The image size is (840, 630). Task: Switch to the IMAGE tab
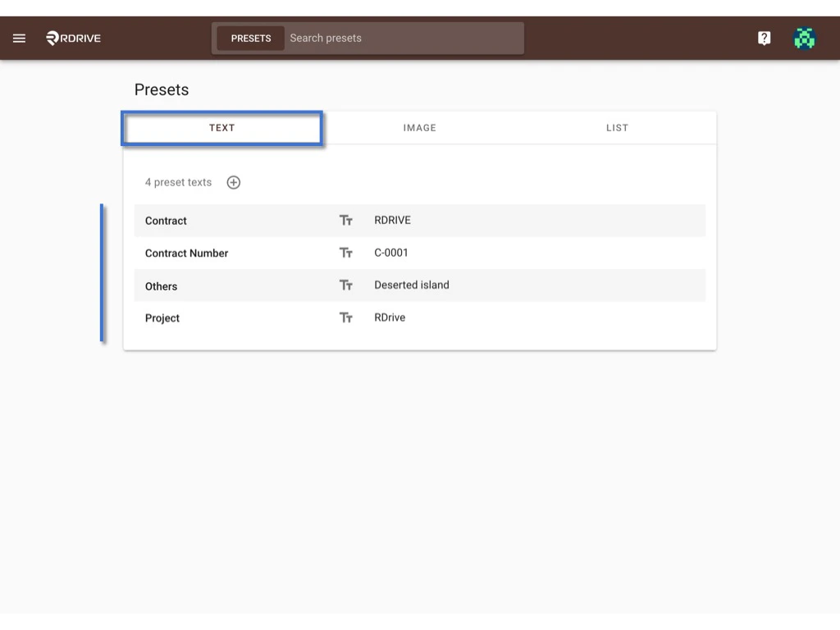(x=419, y=128)
